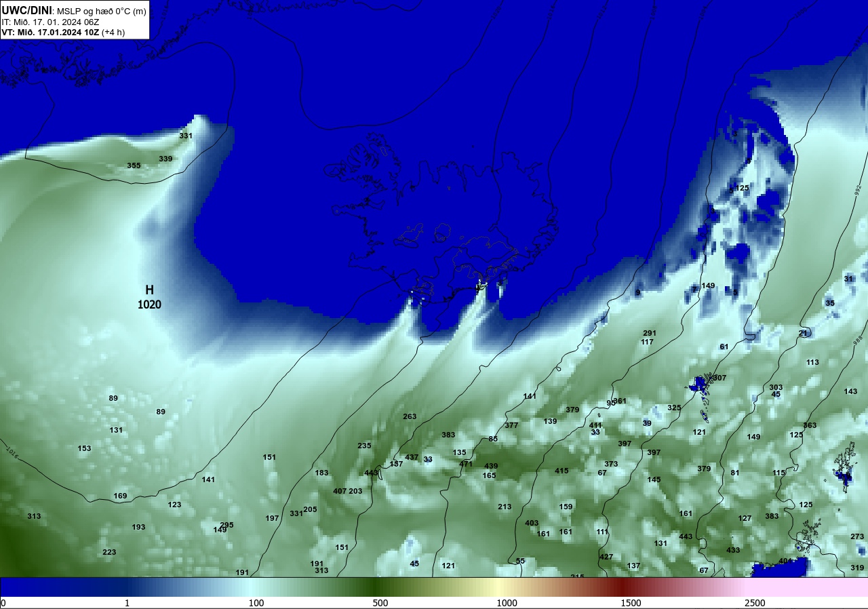
Task: Click the IT initial time line 06Z
Action: click(50, 22)
